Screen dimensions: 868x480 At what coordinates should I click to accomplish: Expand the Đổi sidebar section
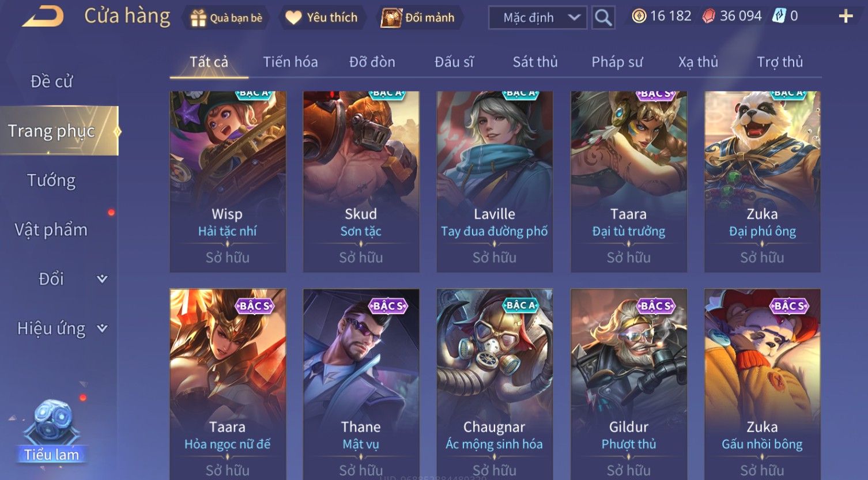tap(102, 279)
